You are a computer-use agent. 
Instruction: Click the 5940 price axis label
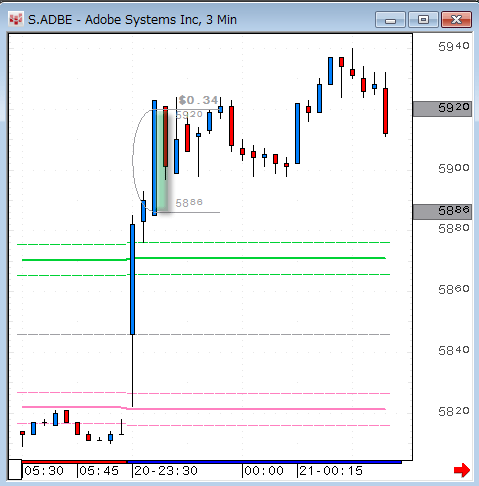(x=454, y=47)
